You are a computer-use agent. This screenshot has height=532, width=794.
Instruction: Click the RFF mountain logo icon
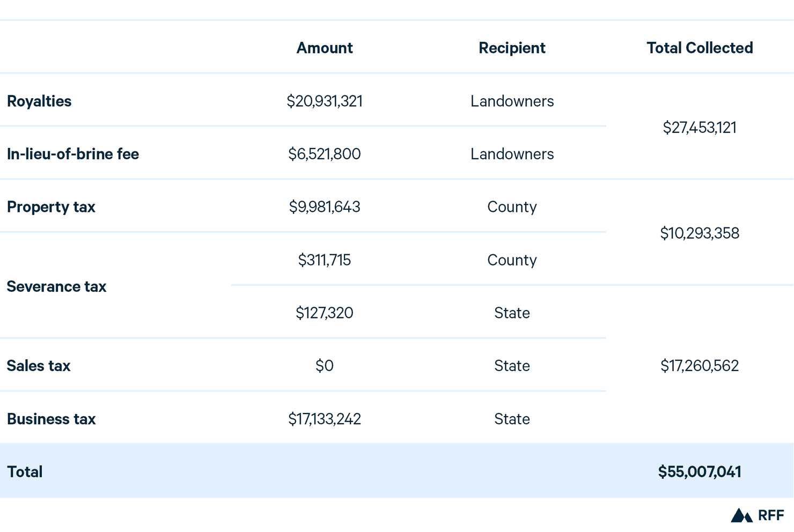tap(741, 515)
